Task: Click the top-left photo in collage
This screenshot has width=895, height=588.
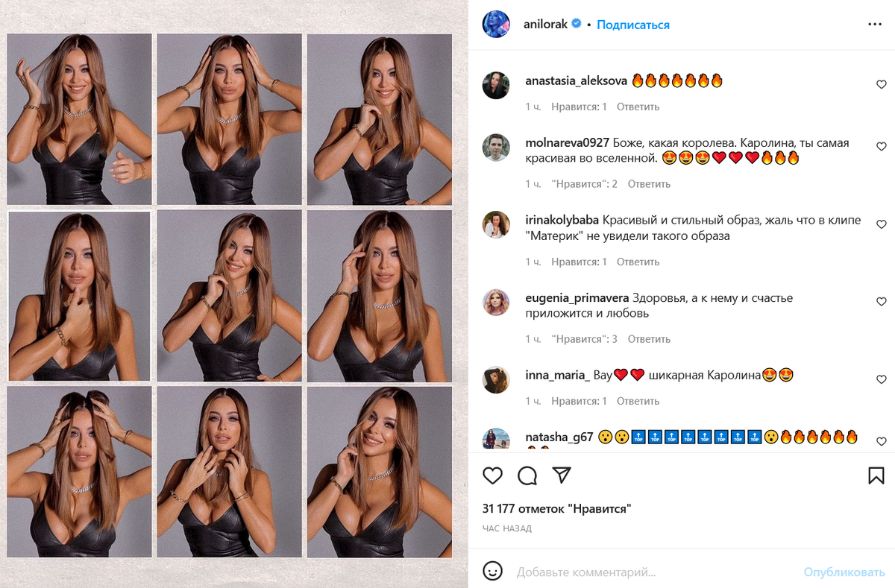Action: point(78,119)
